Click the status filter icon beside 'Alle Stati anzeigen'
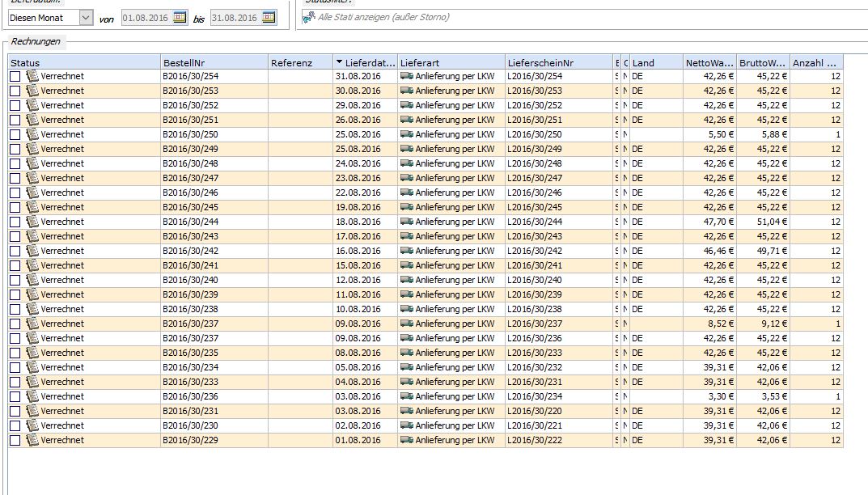Screen dimensions: 868x495 point(308,17)
